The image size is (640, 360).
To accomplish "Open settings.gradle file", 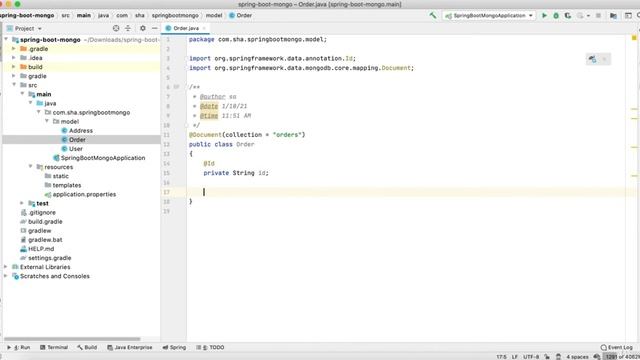I will [46, 258].
